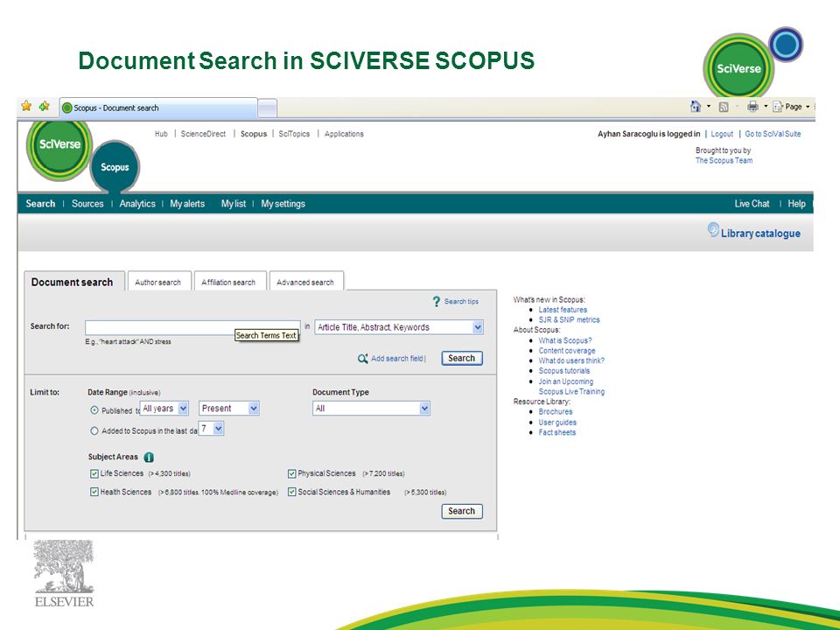Viewport: 840px width, 630px height.
Task: Click the Library catalogue icon
Action: coord(713,230)
